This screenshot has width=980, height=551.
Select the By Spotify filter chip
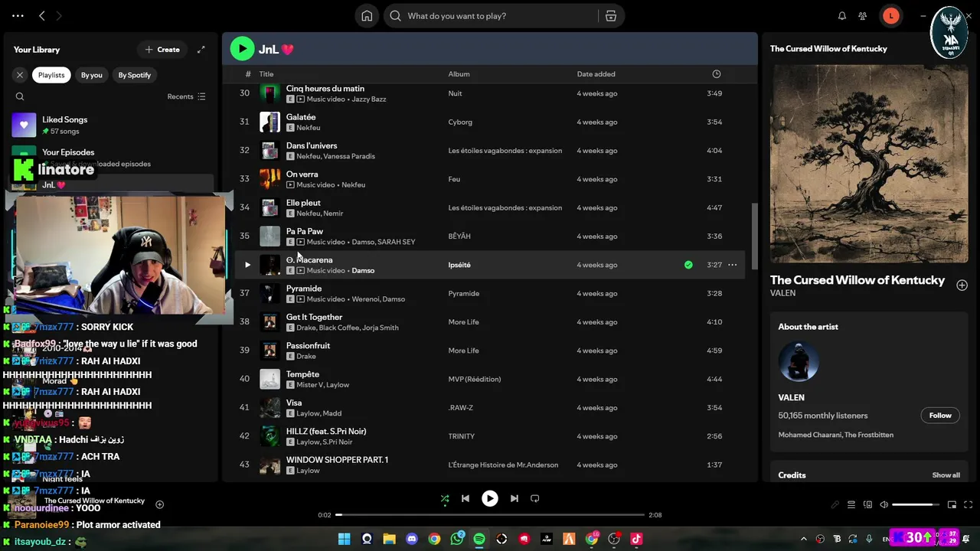pos(135,75)
